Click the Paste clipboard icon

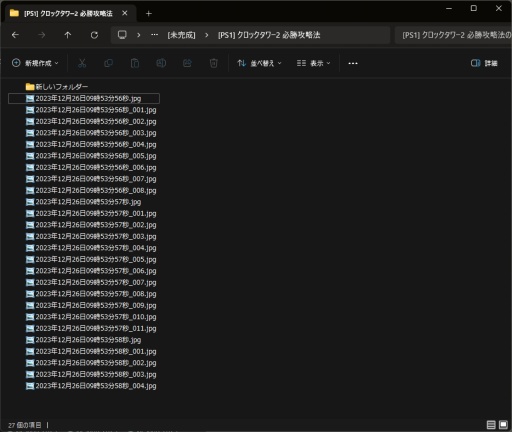[x=135, y=63]
